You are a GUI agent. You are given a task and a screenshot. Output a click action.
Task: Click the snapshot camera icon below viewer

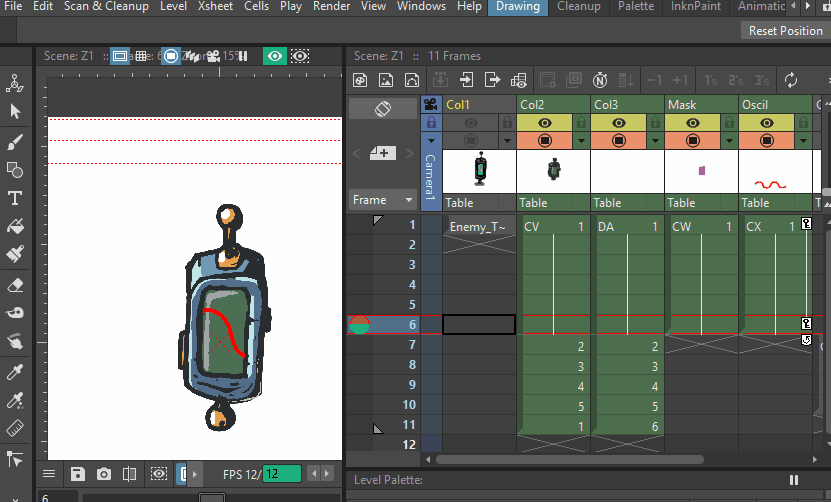pos(104,474)
